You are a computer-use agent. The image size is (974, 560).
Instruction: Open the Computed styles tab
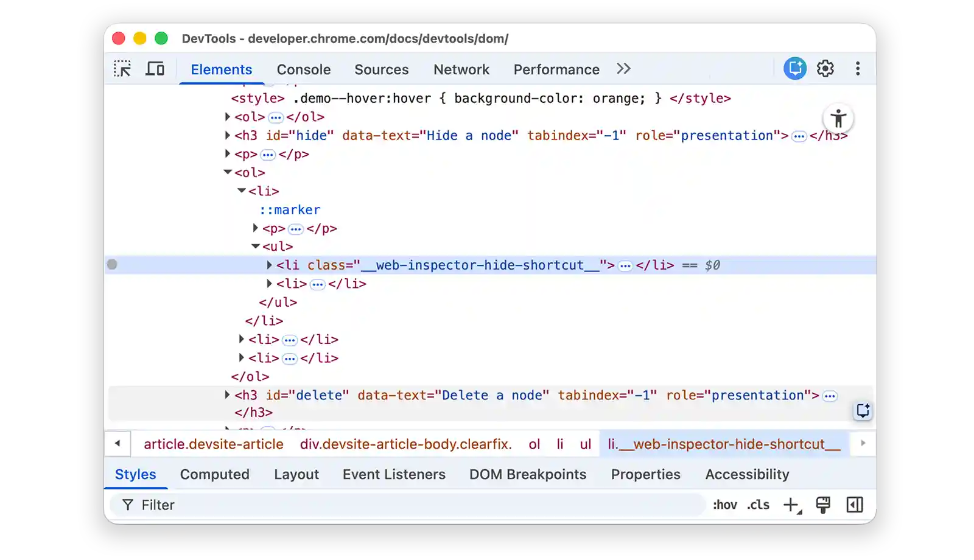pos(214,474)
